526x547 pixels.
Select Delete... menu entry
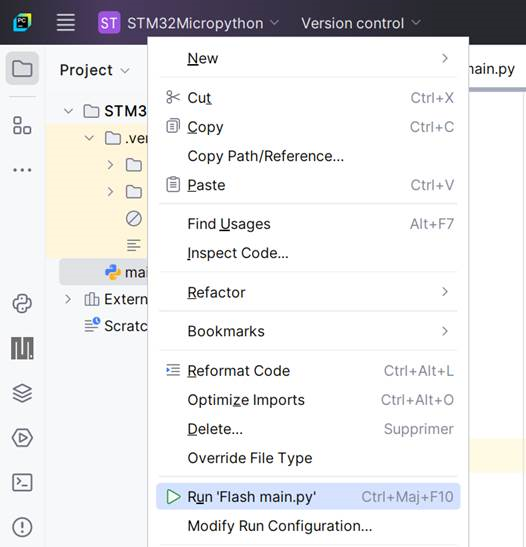(308, 429)
